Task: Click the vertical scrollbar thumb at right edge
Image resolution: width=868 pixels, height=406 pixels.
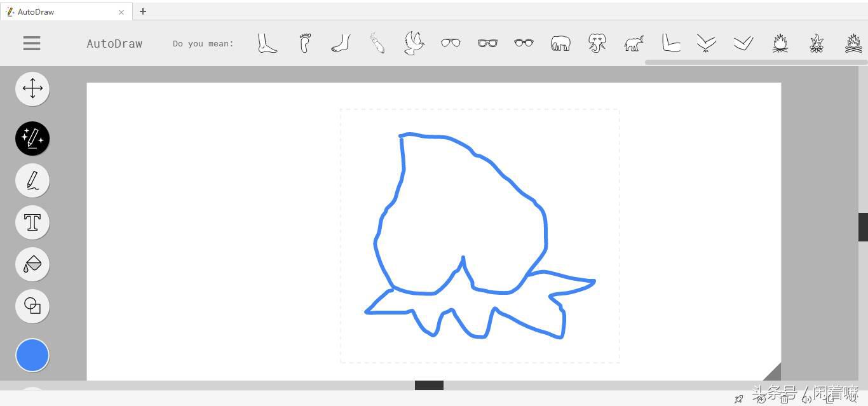Action: (863, 227)
